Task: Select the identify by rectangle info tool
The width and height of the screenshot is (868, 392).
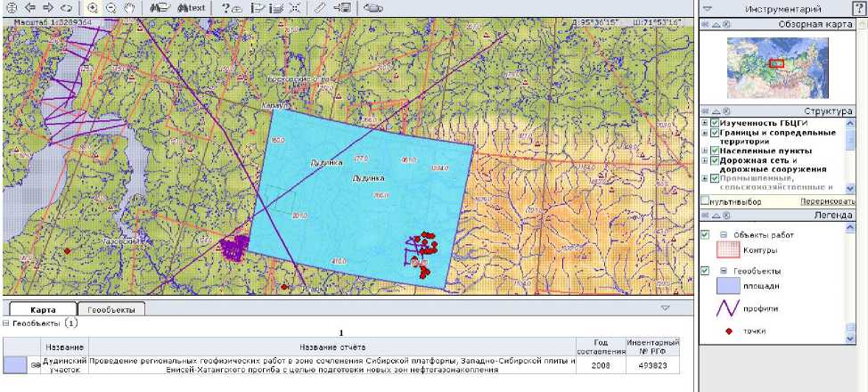Action: (258, 8)
